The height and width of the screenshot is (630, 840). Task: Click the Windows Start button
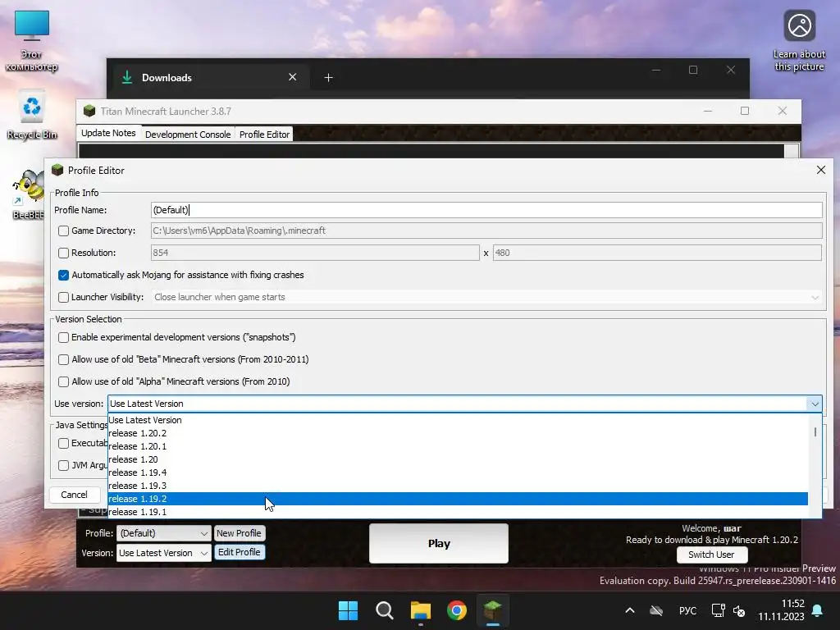coord(348,610)
